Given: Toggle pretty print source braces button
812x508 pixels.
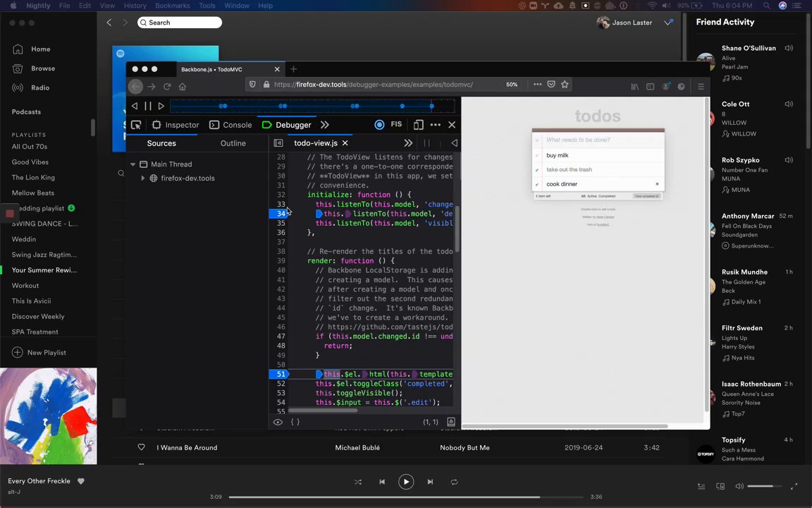Looking at the screenshot, I should 295,422.
